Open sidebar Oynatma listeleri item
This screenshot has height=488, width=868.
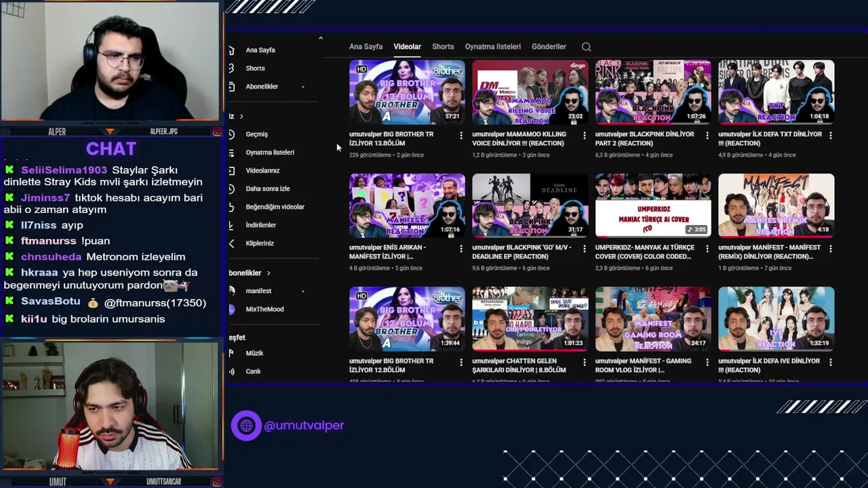(270, 152)
